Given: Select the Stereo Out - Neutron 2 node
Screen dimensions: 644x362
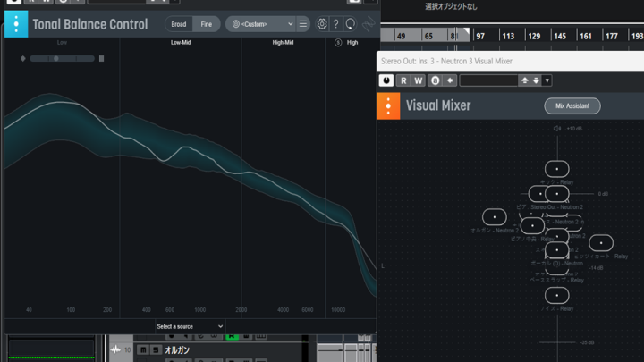Looking at the screenshot, I should click(x=557, y=194).
